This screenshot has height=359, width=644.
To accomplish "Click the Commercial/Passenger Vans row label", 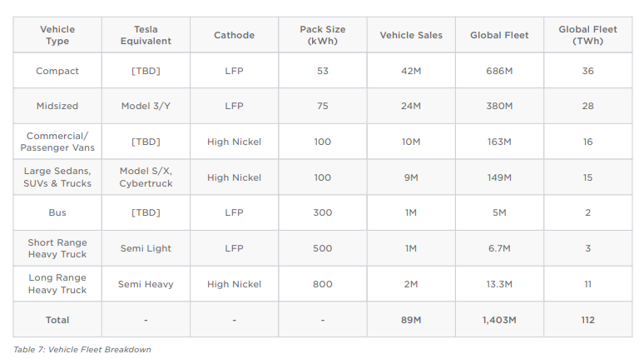I will point(57,142).
